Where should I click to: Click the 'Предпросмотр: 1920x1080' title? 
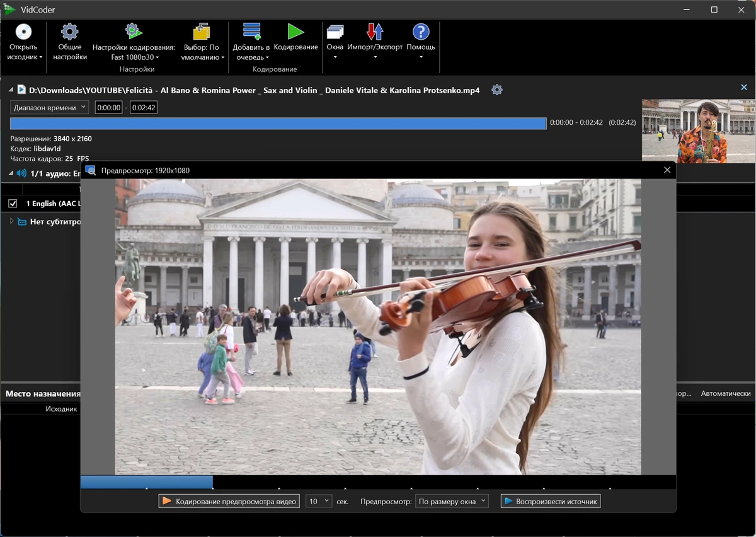[x=146, y=171]
